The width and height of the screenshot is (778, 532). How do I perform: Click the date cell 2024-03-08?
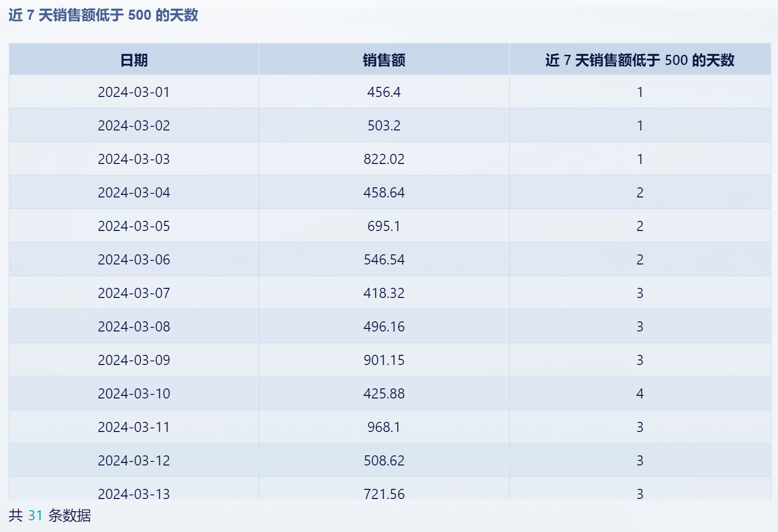tap(134, 326)
